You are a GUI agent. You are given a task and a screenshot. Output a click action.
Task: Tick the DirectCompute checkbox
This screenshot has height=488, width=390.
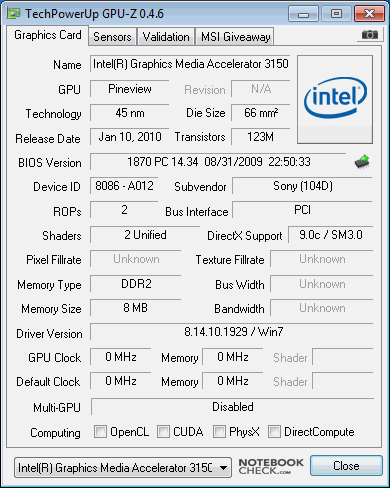(274, 431)
